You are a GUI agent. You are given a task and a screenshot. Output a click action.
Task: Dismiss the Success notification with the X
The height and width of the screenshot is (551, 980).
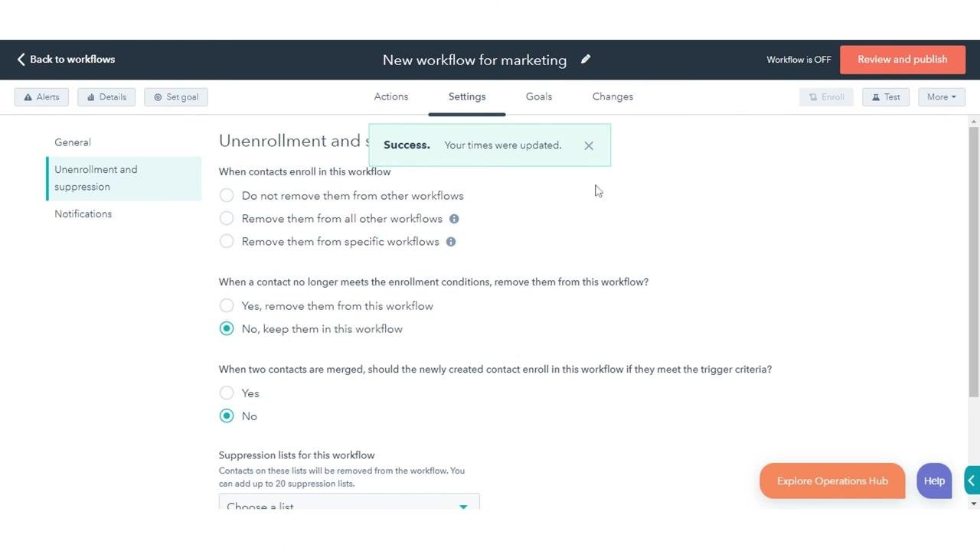coord(589,145)
